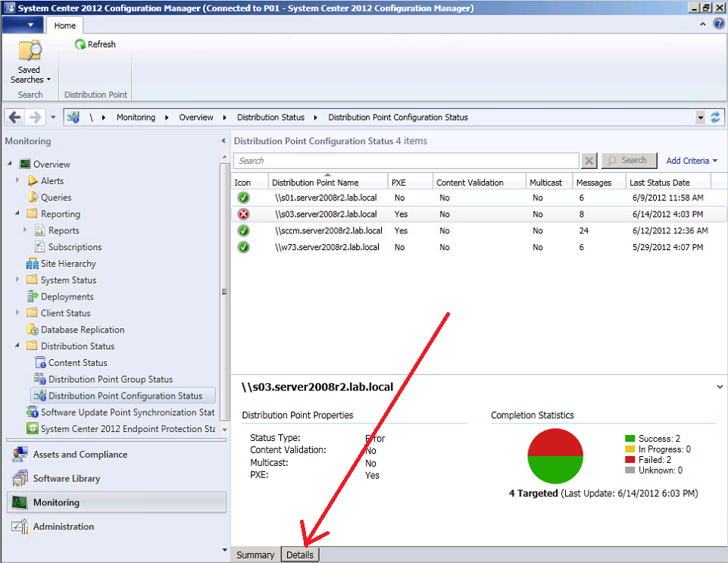Select the Distribution Point Configuration Status tree item

coord(123,396)
